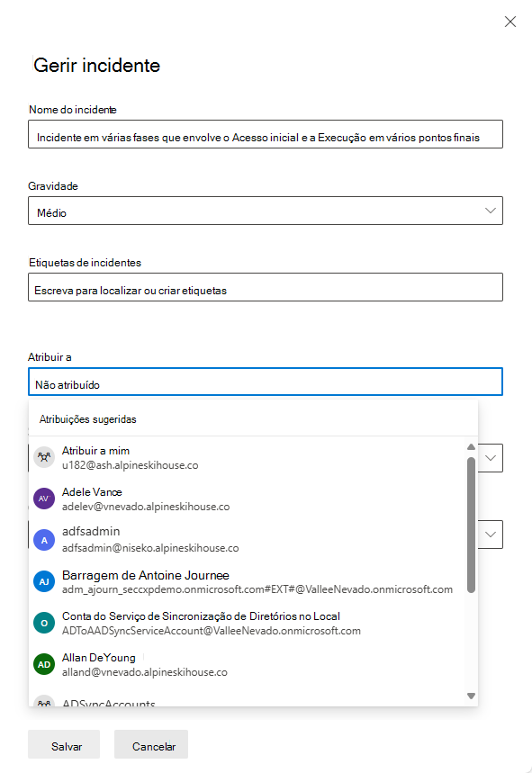
Task: Click the scroll-down arrow in the suggestion list
Action: pyautogui.click(x=470, y=695)
